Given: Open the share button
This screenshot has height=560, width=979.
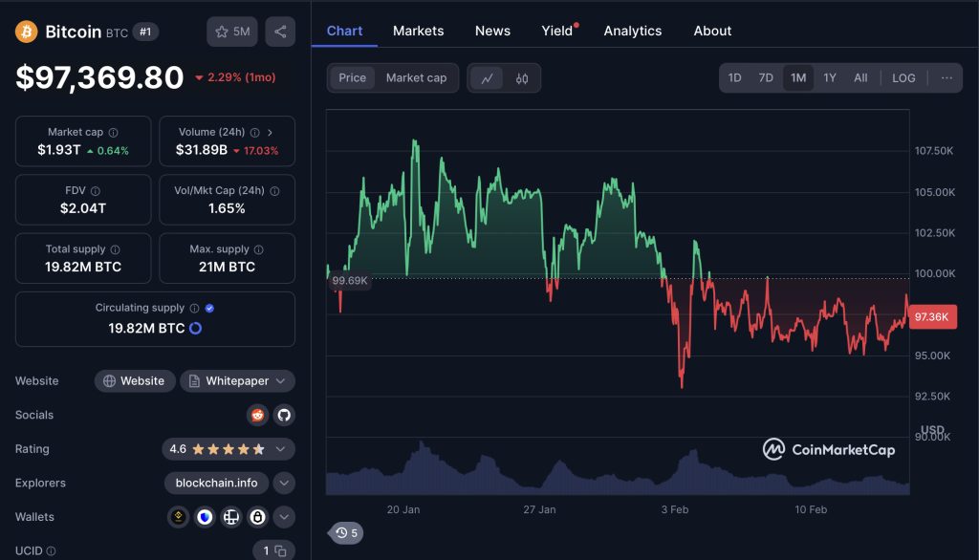Looking at the screenshot, I should 280,32.
